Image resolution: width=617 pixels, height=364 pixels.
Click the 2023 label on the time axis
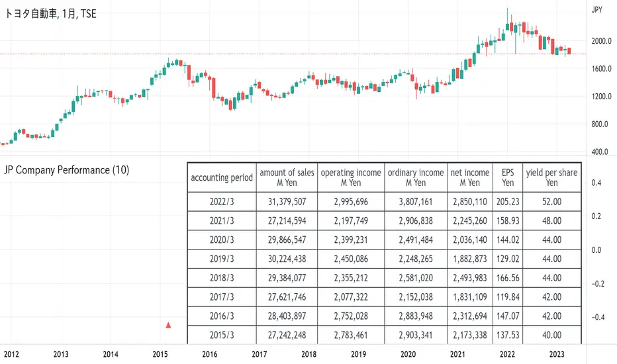pyautogui.click(x=556, y=354)
